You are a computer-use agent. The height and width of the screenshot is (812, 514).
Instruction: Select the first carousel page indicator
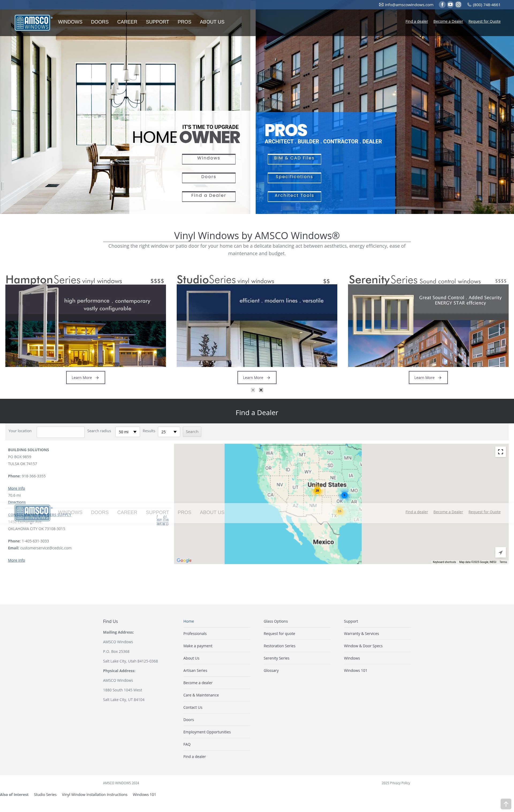point(253,390)
